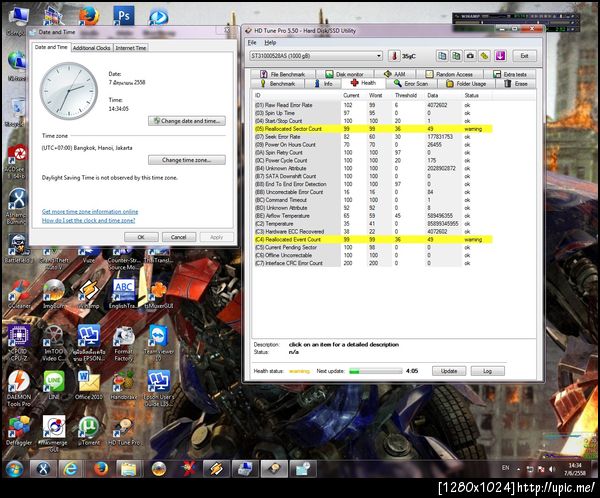Open the CPUID CPU-Z desktop icon

[18, 343]
